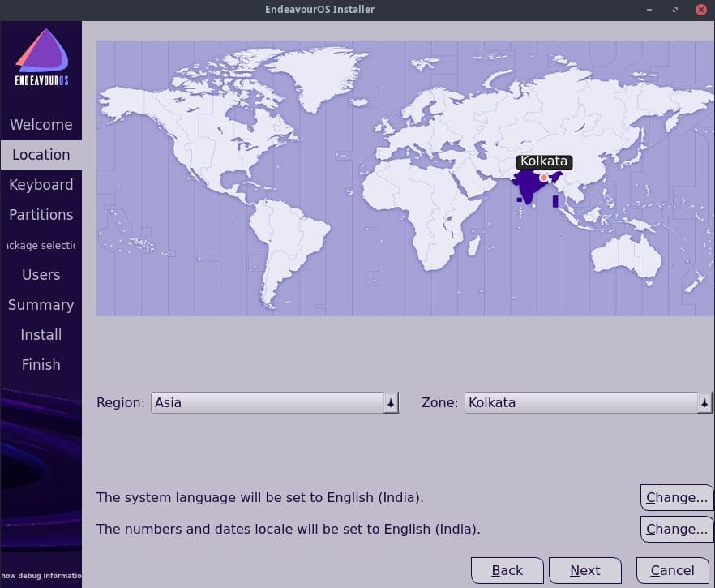The width and height of the screenshot is (715, 588).
Task: Go to the Users step
Action: coord(41,275)
